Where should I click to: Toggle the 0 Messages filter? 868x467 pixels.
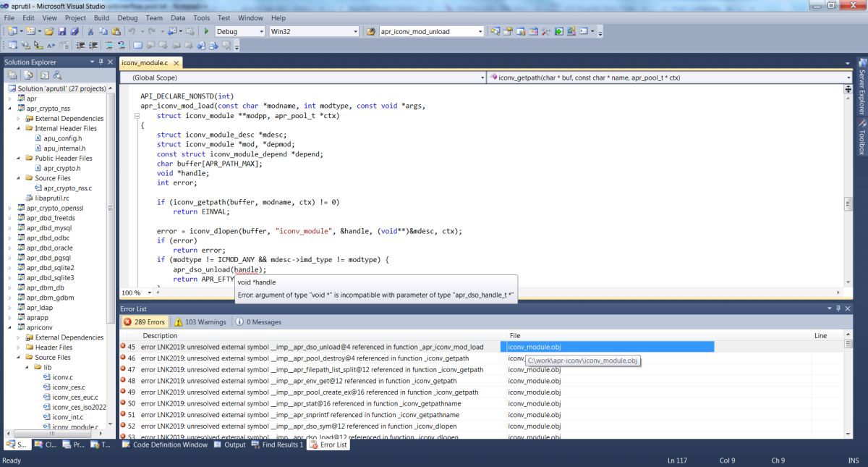258,321
